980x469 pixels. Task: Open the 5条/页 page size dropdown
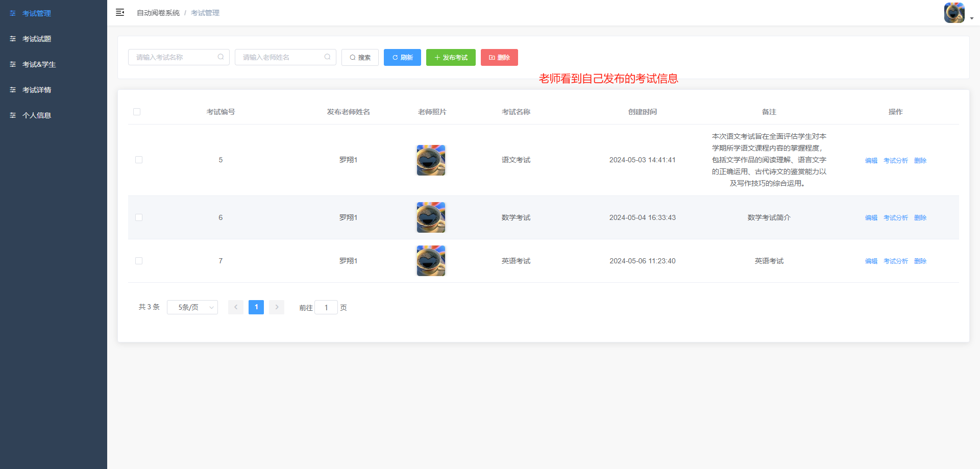[192, 307]
